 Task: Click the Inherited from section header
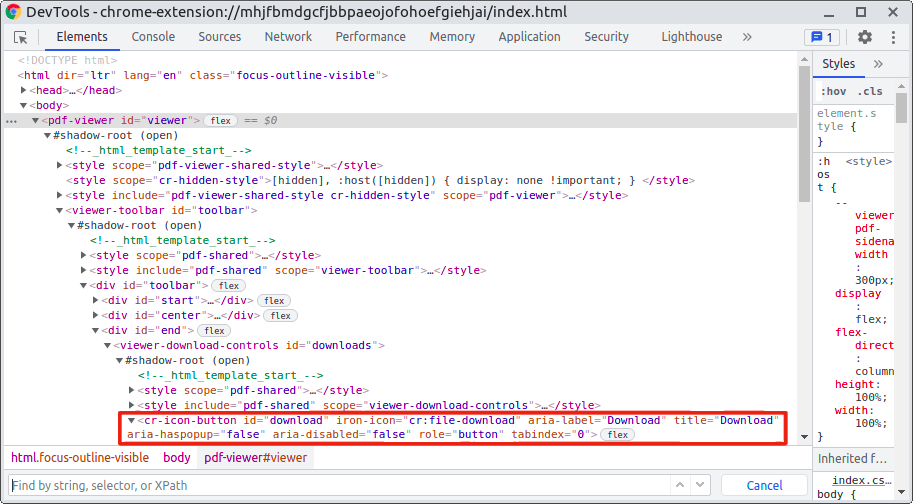point(853,459)
